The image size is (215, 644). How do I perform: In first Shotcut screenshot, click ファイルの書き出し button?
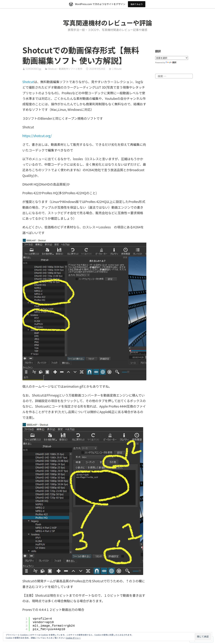pyautogui.click(x=76, y=359)
